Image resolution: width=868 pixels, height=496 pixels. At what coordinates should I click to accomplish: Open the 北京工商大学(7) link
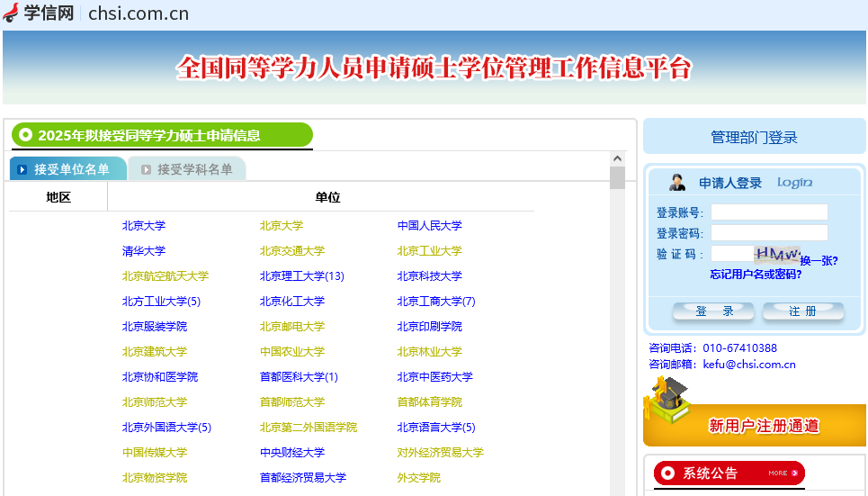436,301
